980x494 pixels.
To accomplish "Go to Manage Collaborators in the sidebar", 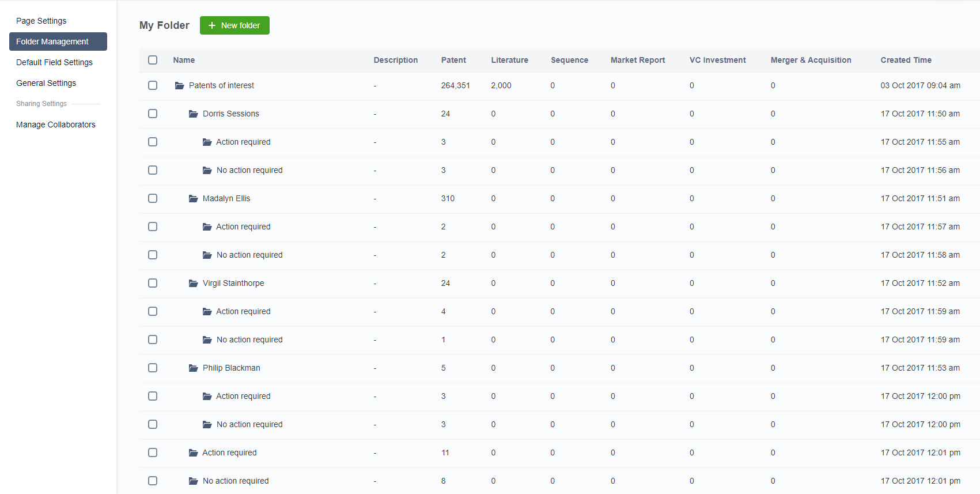I will pos(56,125).
